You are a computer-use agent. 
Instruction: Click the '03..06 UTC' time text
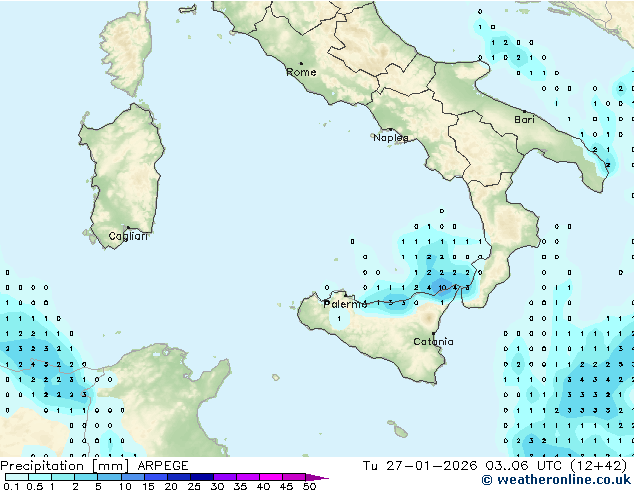point(524,466)
